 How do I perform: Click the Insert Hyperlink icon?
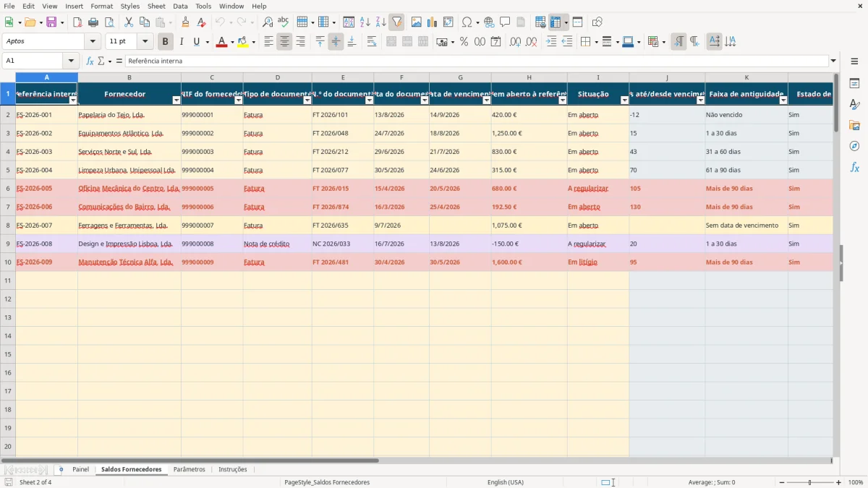pyautogui.click(x=489, y=22)
